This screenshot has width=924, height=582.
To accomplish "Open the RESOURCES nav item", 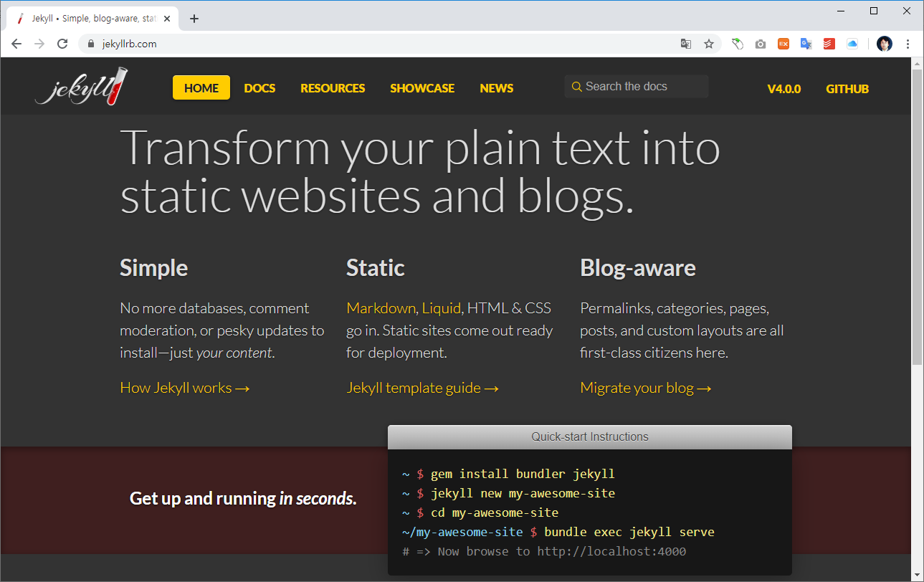I will [333, 88].
